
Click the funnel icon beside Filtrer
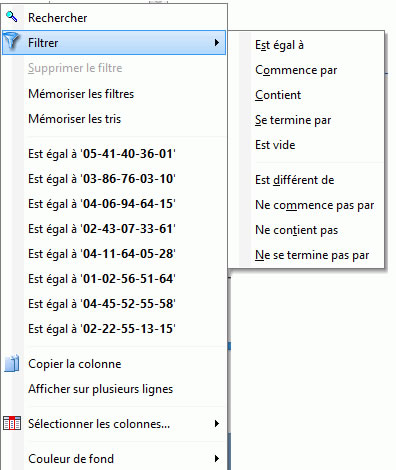[x=12, y=42]
